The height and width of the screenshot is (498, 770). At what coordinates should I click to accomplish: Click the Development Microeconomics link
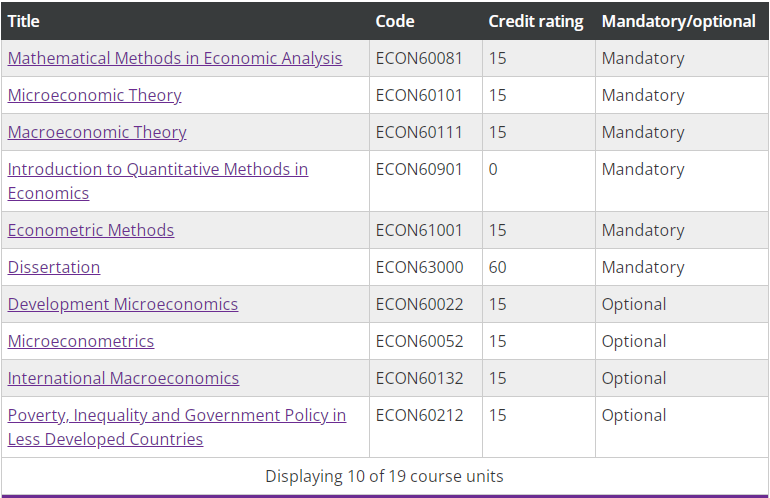click(x=123, y=304)
